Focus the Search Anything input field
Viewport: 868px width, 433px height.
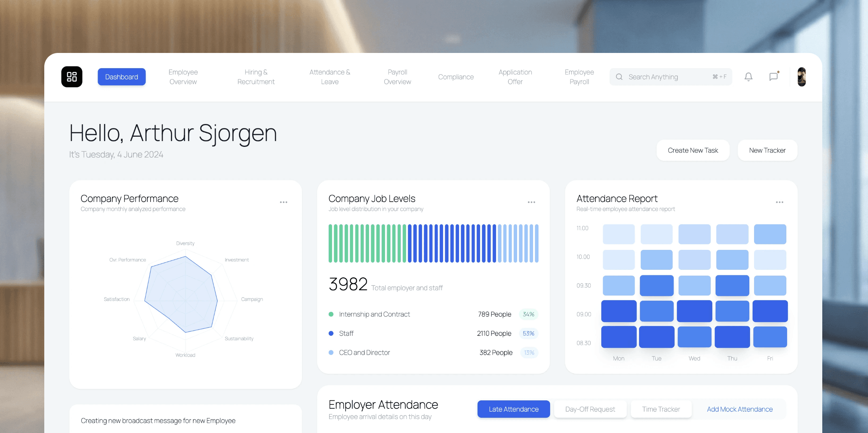[668, 77]
